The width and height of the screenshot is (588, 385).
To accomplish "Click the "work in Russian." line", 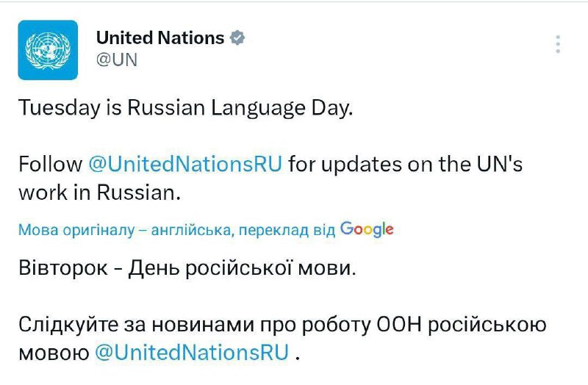I will 98,192.
